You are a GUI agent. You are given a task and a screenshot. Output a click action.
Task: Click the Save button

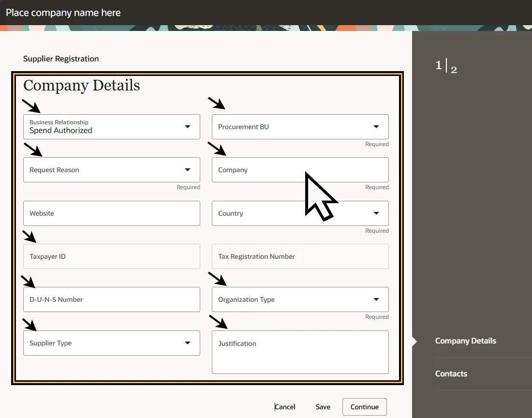[323, 407]
